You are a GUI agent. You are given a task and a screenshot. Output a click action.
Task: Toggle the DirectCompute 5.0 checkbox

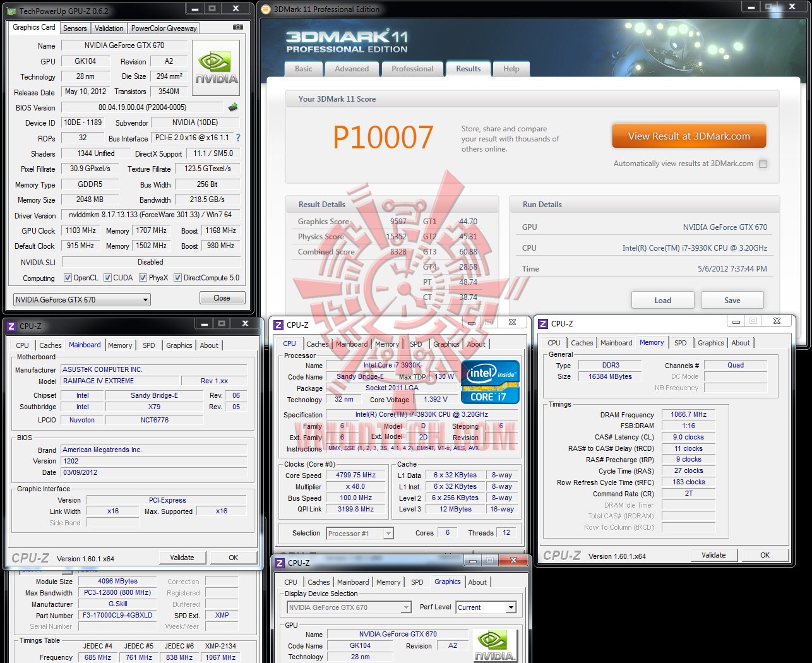(177, 278)
